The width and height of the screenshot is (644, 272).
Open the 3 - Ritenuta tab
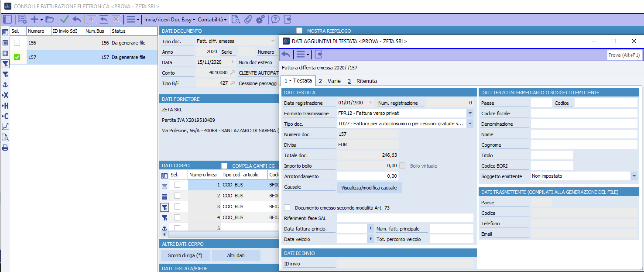tap(362, 81)
